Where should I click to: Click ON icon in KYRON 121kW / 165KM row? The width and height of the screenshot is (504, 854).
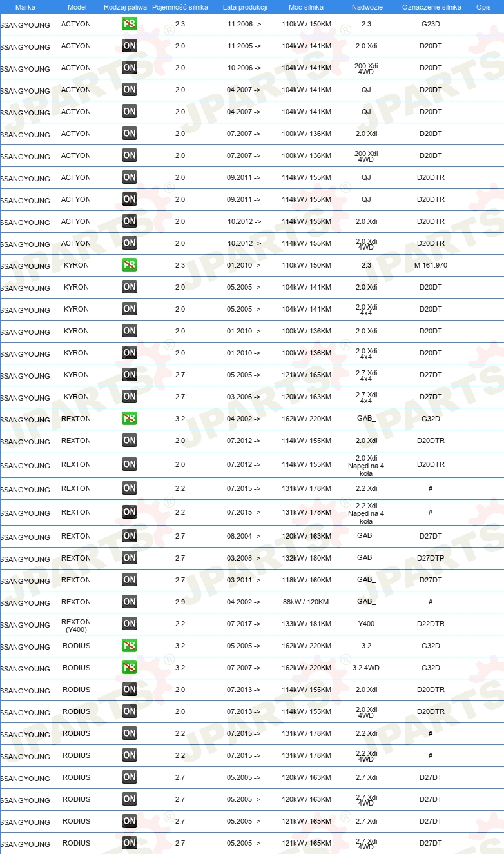[130, 375]
